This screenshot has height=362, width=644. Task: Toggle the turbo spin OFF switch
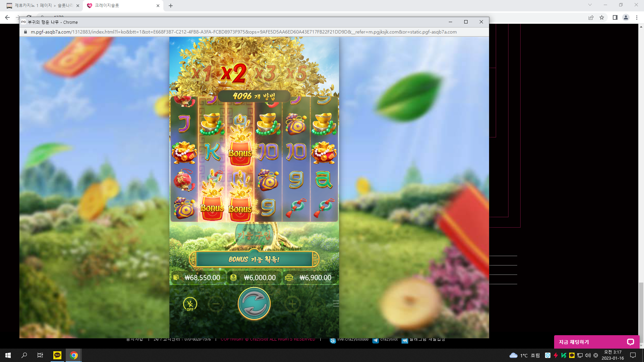[190, 304]
